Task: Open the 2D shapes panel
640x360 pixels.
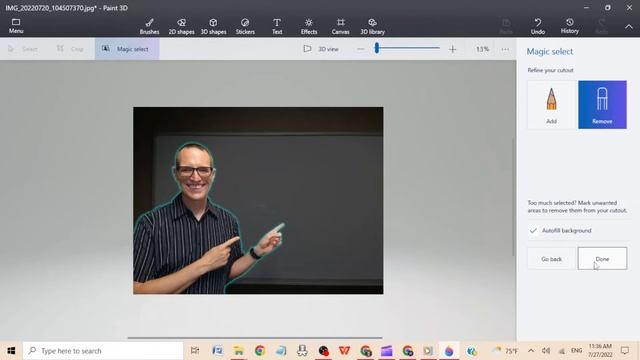Action: [181, 26]
